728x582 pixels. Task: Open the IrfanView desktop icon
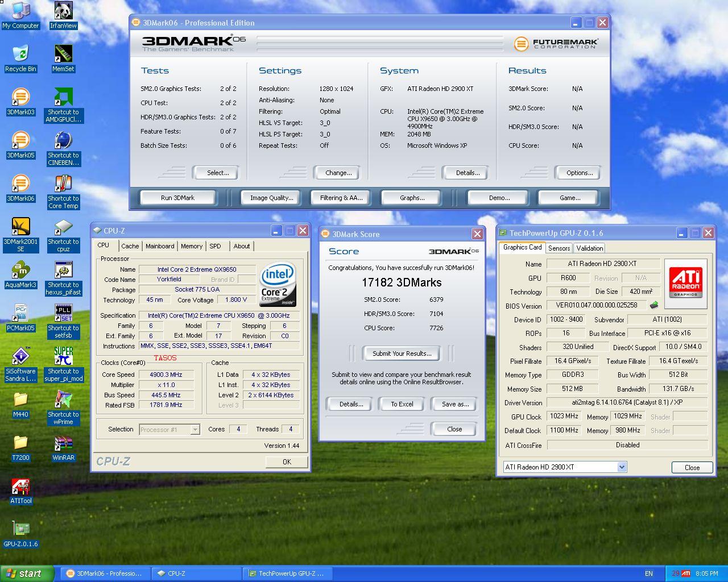[x=63, y=15]
